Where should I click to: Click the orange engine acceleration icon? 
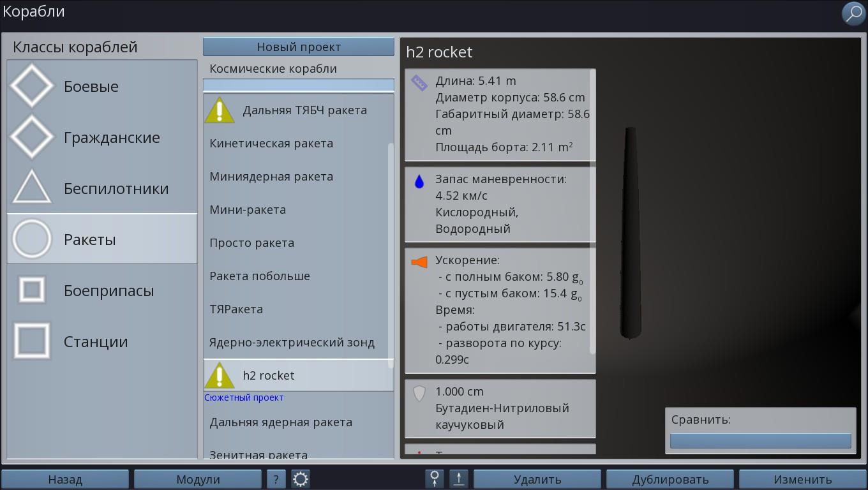(419, 262)
